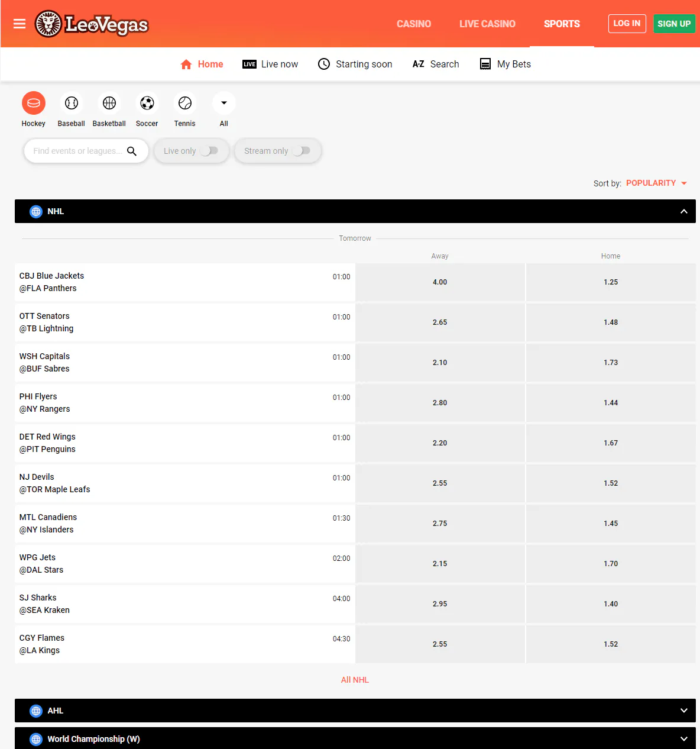This screenshot has height=749, width=700.
Task: Open the CGY Flames @LA Kings event
Action: pyautogui.click(x=185, y=644)
